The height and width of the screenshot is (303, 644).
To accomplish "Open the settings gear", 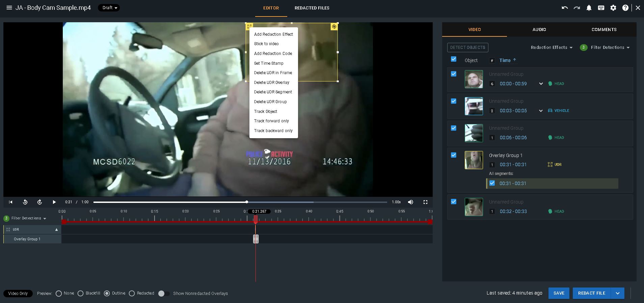I will (613, 8).
